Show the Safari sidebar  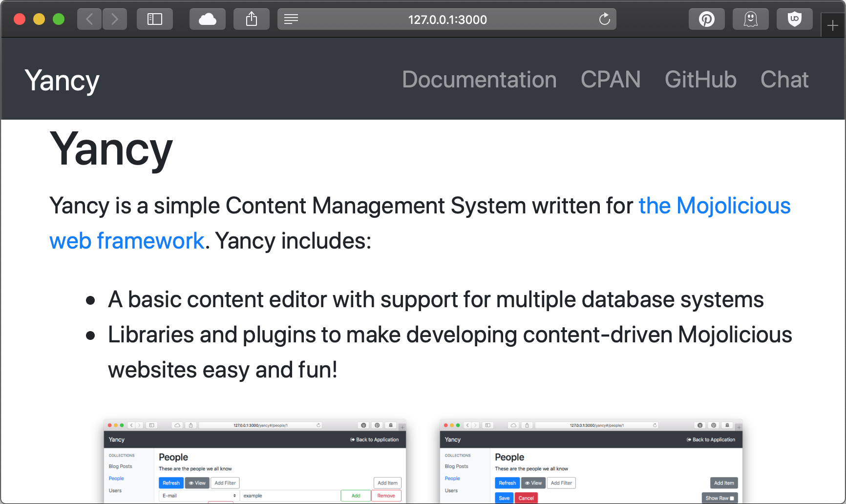coord(155,20)
